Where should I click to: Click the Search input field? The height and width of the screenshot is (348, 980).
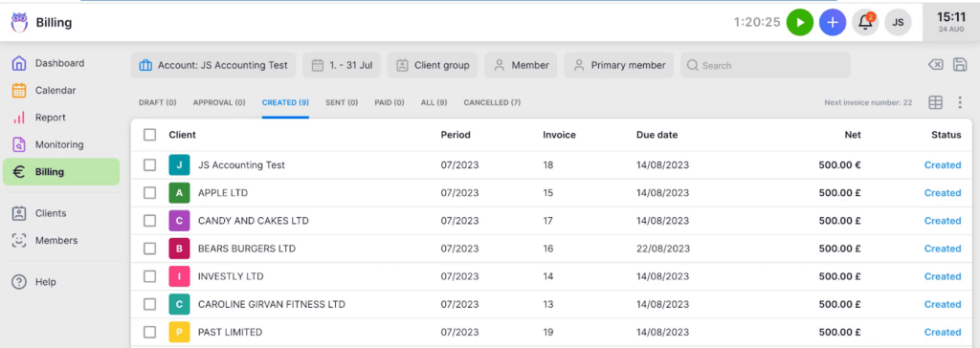(x=765, y=65)
